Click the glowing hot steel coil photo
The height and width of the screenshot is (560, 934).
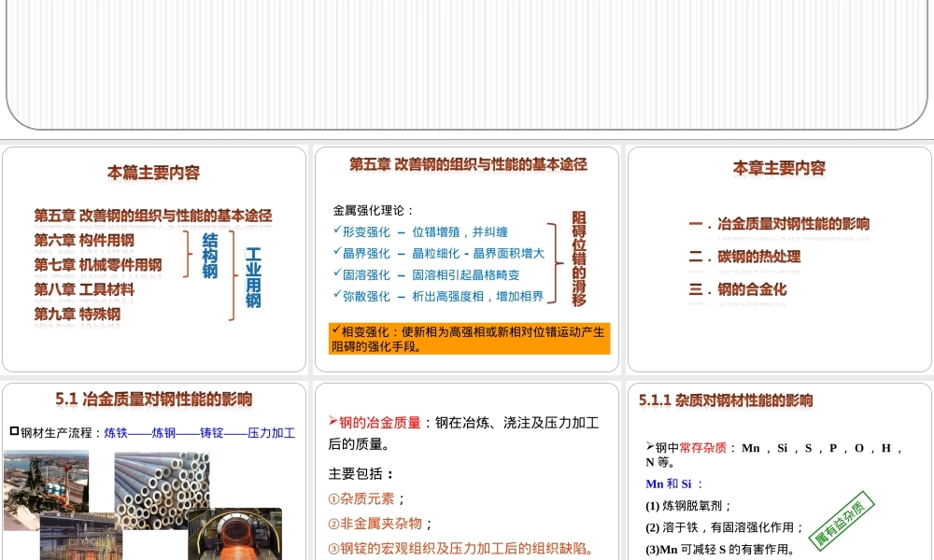(x=234, y=535)
